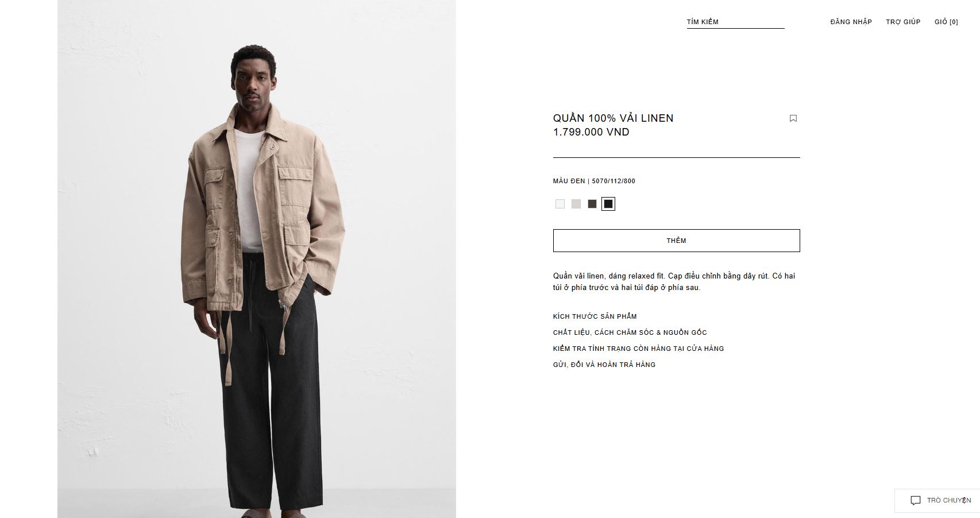Open the ĐĂNG NHẬP login page
The image size is (980, 518).
[x=851, y=22]
